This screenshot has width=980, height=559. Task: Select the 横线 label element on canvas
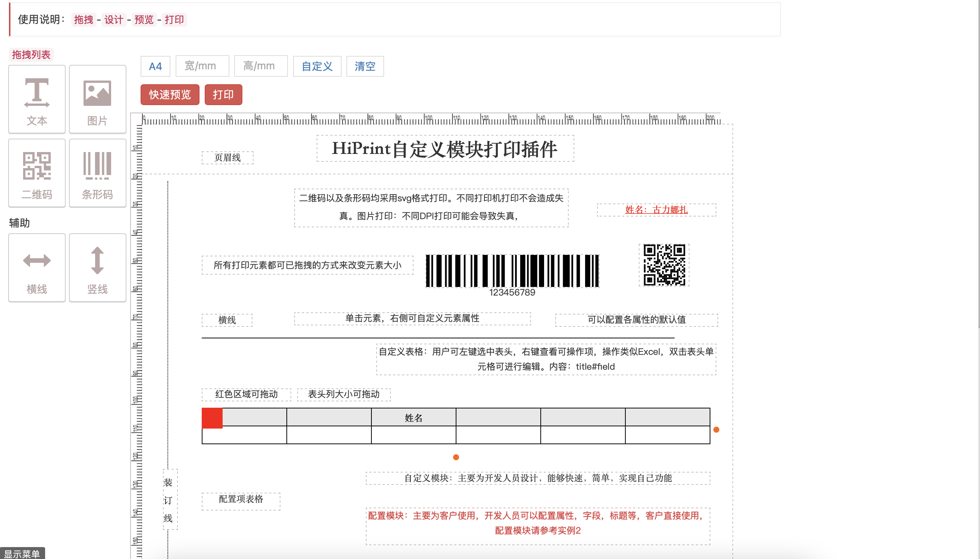pyautogui.click(x=227, y=320)
